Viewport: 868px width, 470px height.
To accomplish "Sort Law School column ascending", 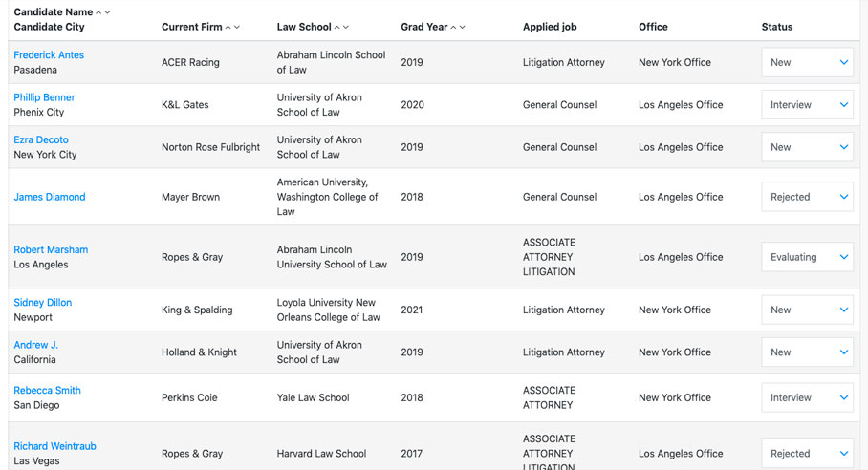I will pyautogui.click(x=336, y=28).
